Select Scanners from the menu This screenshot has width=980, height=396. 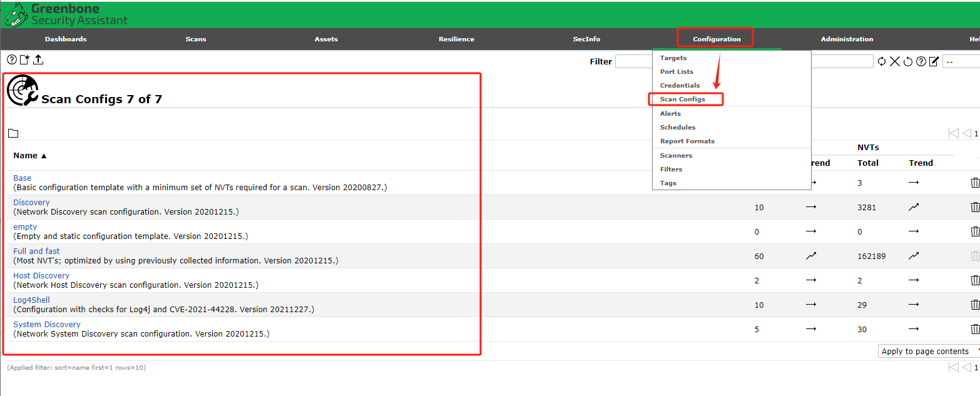tap(676, 155)
